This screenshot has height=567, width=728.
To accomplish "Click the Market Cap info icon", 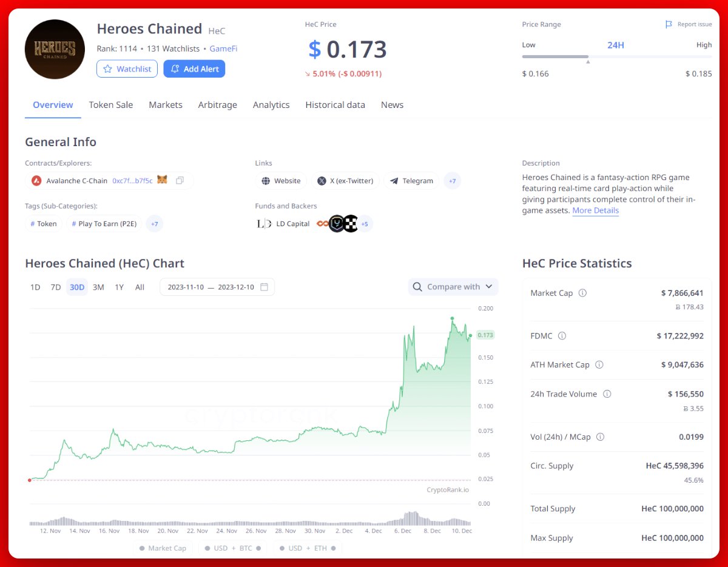I will (x=582, y=293).
